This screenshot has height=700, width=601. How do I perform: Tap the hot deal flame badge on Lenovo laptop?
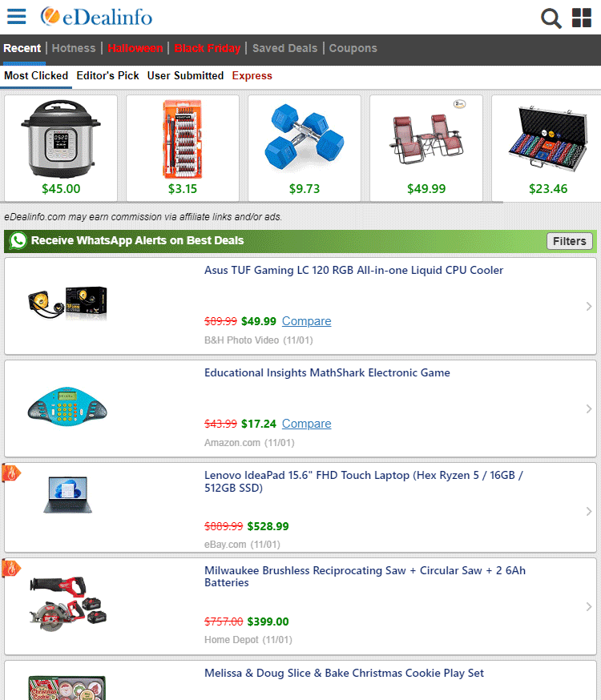tap(11, 473)
